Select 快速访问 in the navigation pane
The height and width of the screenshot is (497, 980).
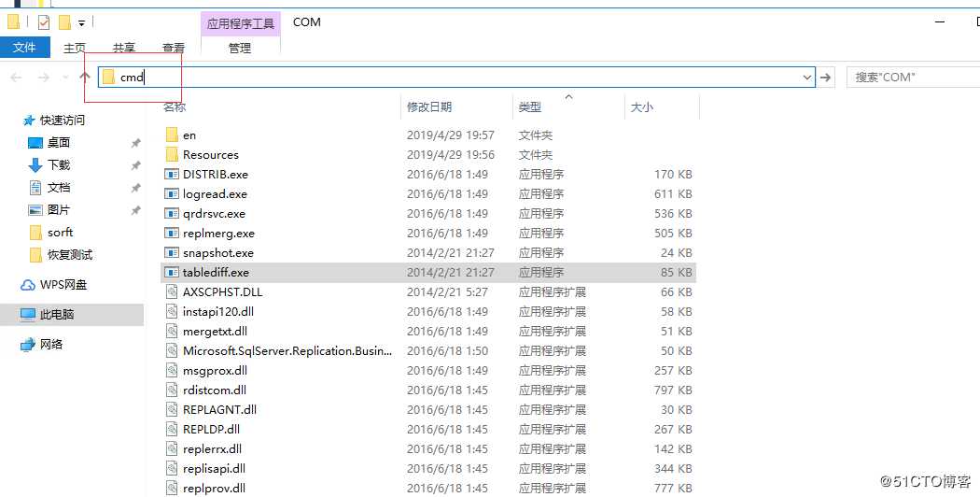[62, 121]
